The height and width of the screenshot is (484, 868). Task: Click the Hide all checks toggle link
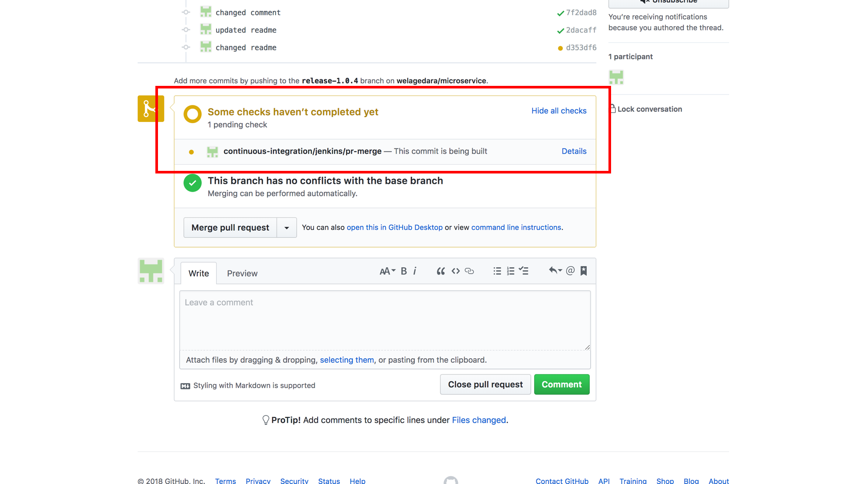pos(559,111)
